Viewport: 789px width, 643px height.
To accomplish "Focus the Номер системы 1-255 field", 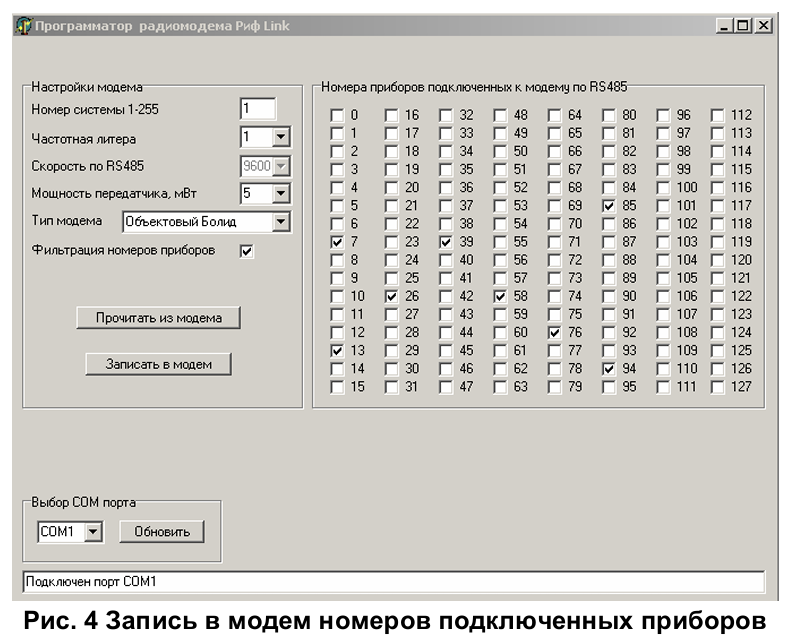I will 257,108.
